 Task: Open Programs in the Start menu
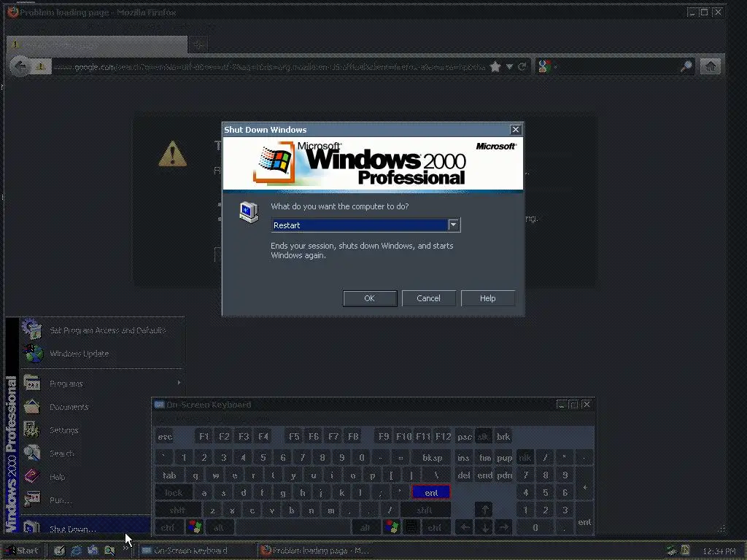pyautogui.click(x=102, y=384)
